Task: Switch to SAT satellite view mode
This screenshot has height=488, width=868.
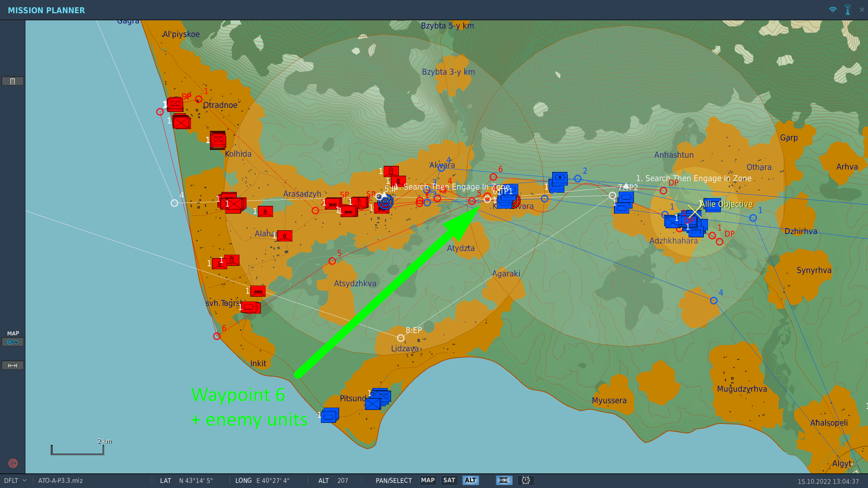Action: (x=449, y=480)
